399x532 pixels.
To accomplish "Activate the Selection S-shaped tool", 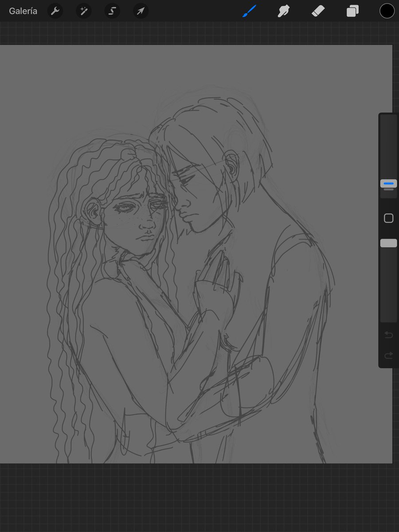I will pyautogui.click(x=112, y=11).
